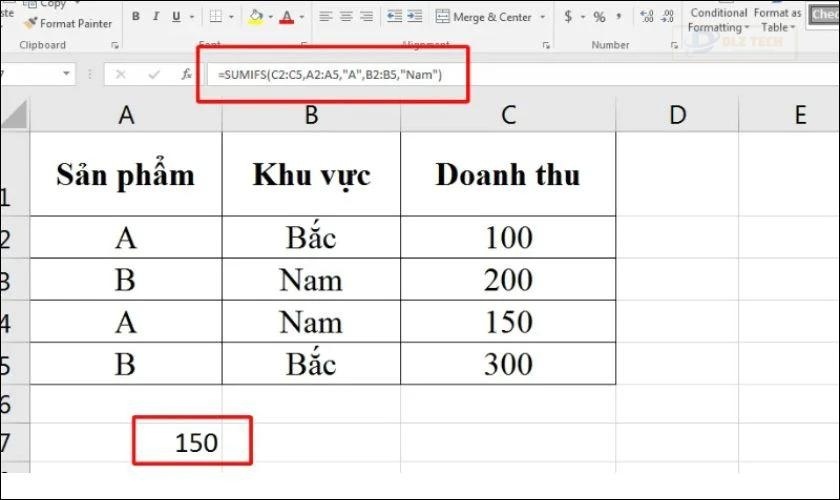Confirm formula entry with checkmark
Screen dimensions: 840x500
coord(154,74)
